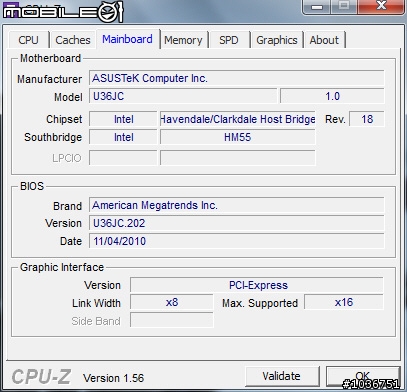407x392 pixels.
Task: Open the Caches tab
Action: click(x=73, y=40)
